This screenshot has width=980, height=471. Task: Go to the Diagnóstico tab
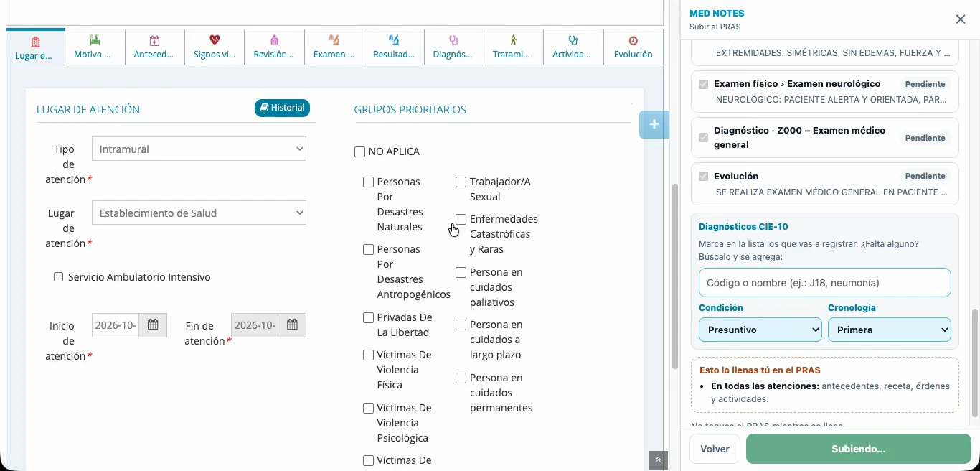point(453,47)
